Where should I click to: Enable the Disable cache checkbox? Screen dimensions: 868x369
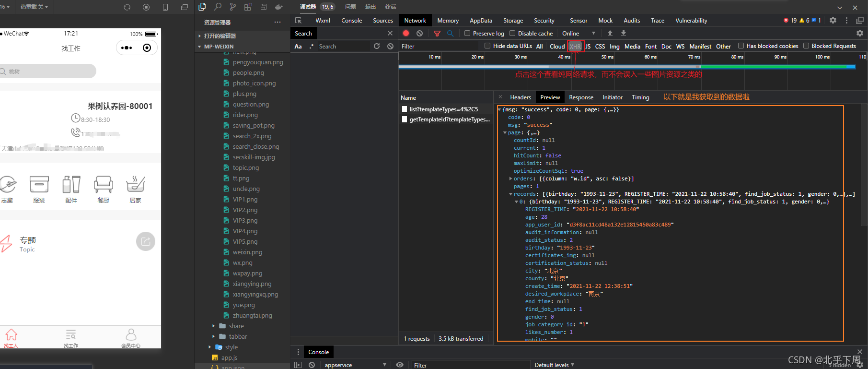tap(512, 33)
